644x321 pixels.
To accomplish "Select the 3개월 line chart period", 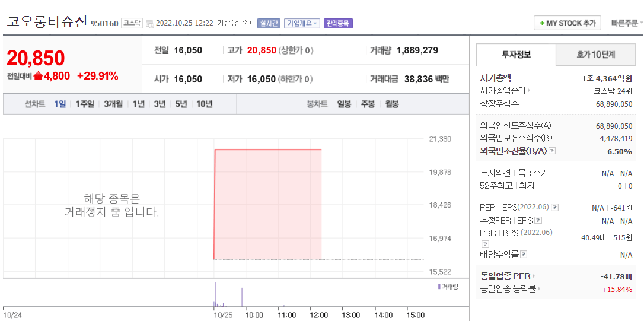I will [113, 104].
